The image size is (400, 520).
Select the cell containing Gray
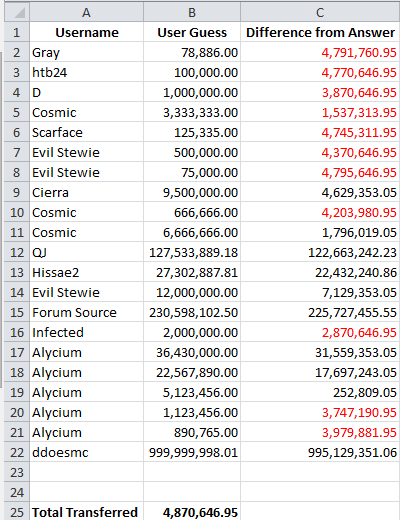point(86,52)
